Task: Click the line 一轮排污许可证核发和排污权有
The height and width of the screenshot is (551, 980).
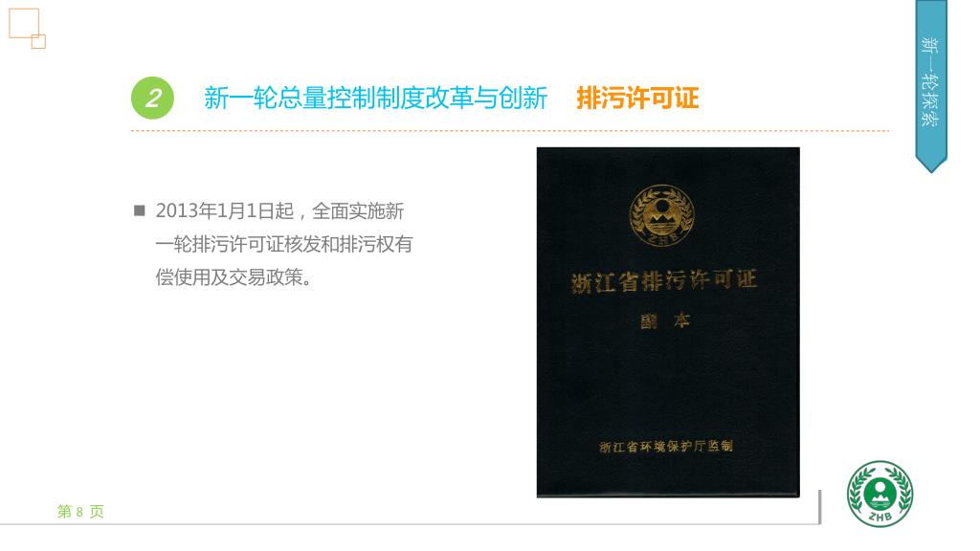Action: [x=284, y=244]
